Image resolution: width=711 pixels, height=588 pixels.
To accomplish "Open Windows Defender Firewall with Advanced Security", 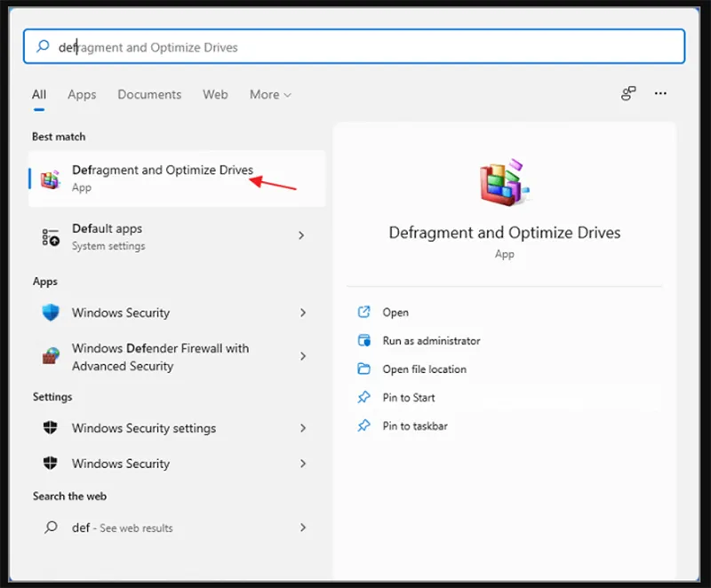I will click(177, 356).
